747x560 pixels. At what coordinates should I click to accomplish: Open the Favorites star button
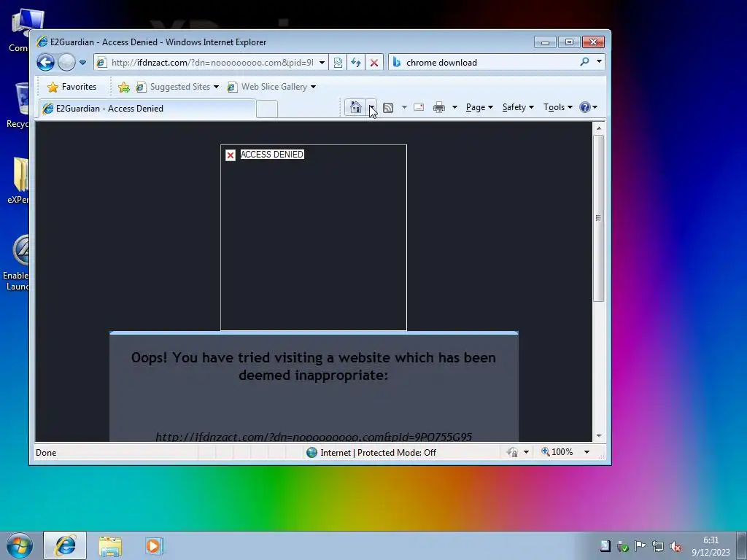(x=72, y=87)
